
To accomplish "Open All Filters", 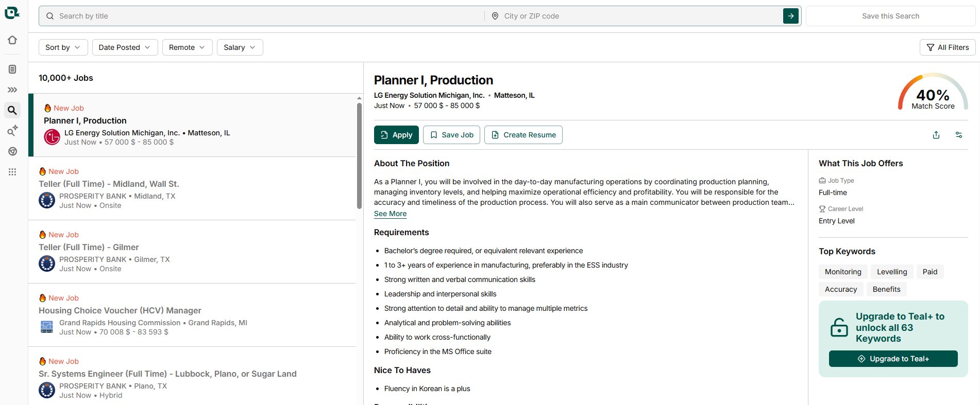I will [948, 47].
